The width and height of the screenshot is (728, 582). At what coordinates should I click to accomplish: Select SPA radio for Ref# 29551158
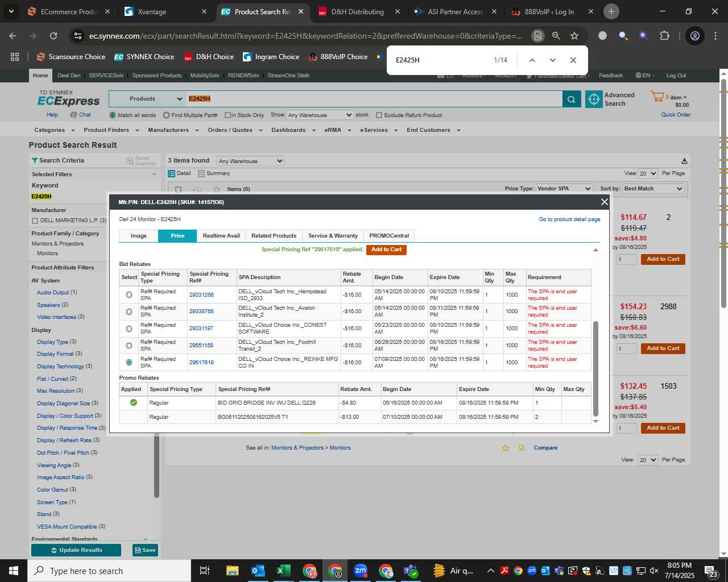[x=129, y=346]
